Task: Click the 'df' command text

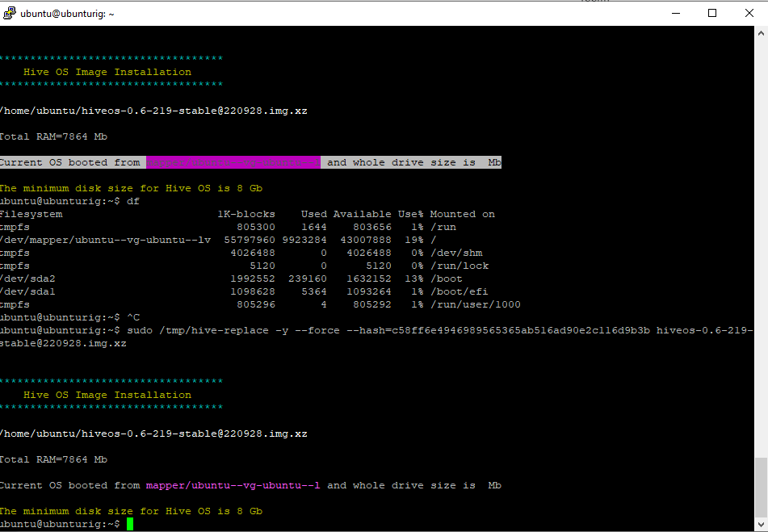Action: point(133,201)
